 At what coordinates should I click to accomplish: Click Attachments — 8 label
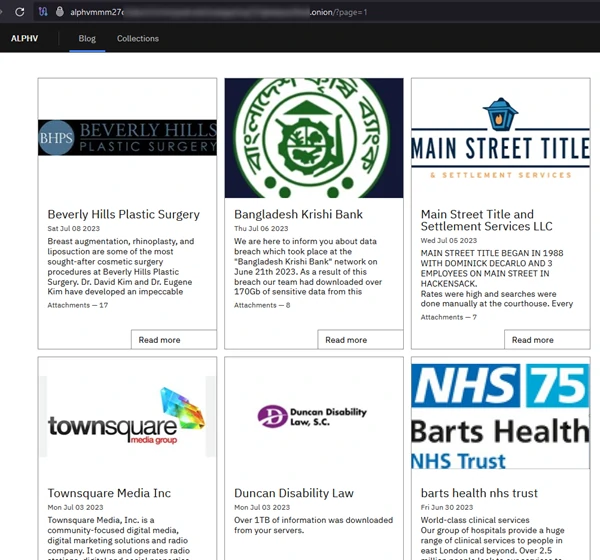tap(262, 305)
